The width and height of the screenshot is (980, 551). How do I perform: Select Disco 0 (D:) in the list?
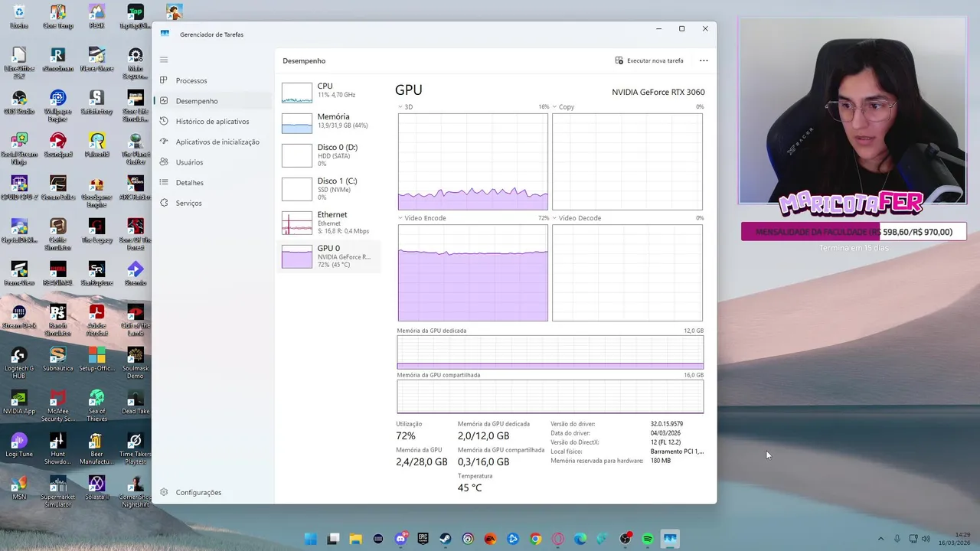pyautogui.click(x=328, y=155)
